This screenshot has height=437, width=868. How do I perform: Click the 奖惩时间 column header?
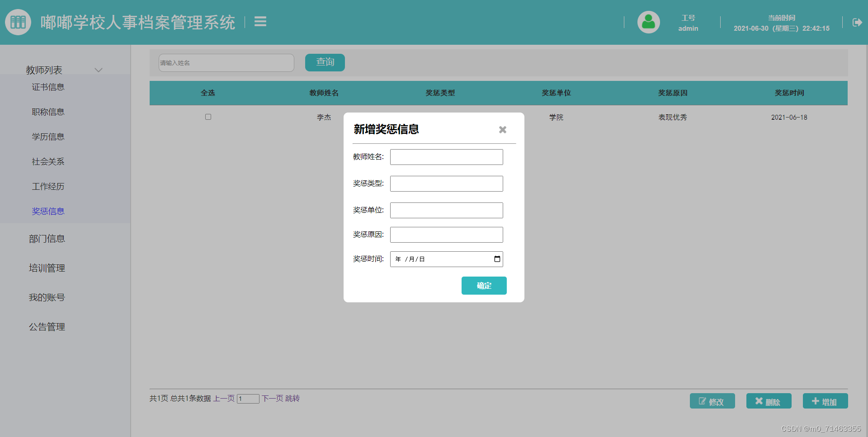(x=789, y=93)
